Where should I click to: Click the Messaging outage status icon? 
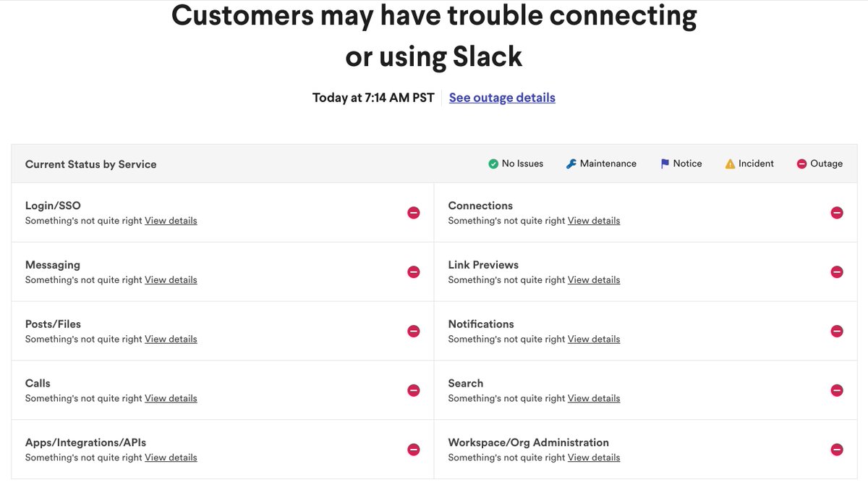[414, 272]
